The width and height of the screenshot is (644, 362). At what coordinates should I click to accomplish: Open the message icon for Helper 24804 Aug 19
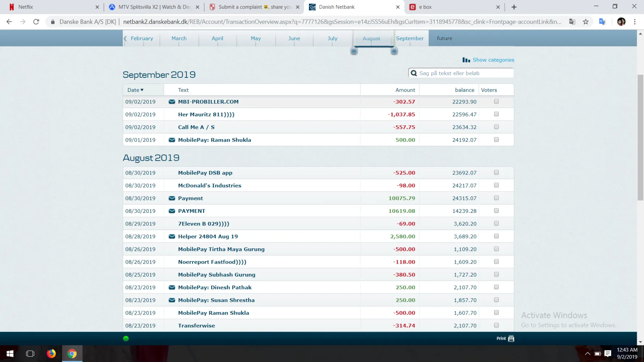[172, 236]
